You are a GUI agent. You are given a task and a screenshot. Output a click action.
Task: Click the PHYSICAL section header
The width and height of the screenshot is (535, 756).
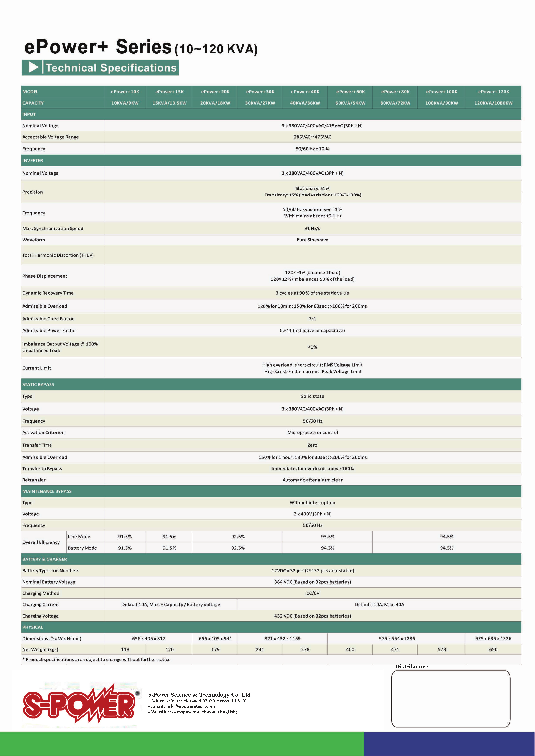tap(271, 627)
